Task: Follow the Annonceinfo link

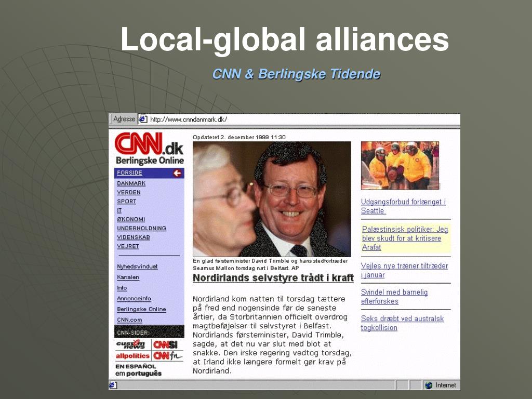Action: click(x=134, y=299)
